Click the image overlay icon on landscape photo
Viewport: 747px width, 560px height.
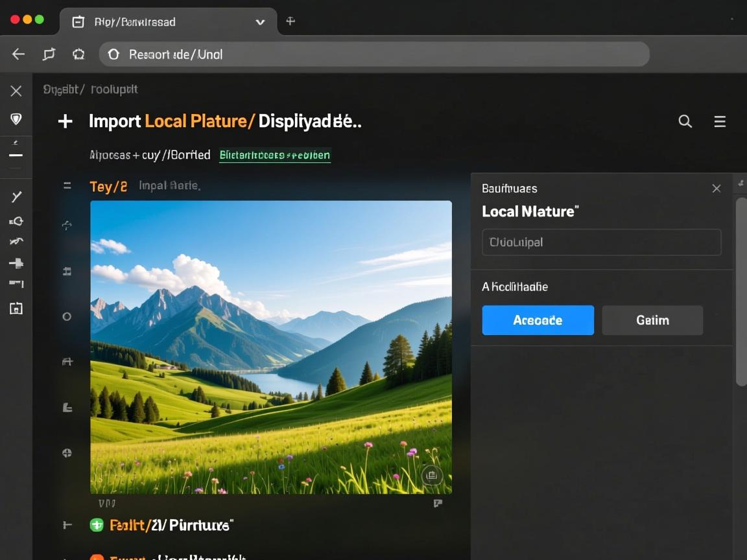click(x=431, y=476)
